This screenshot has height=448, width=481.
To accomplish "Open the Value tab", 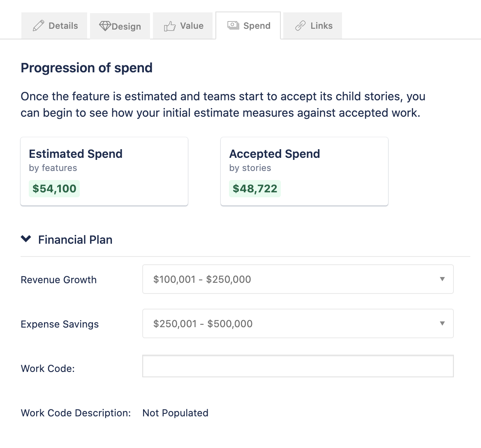I will [183, 26].
